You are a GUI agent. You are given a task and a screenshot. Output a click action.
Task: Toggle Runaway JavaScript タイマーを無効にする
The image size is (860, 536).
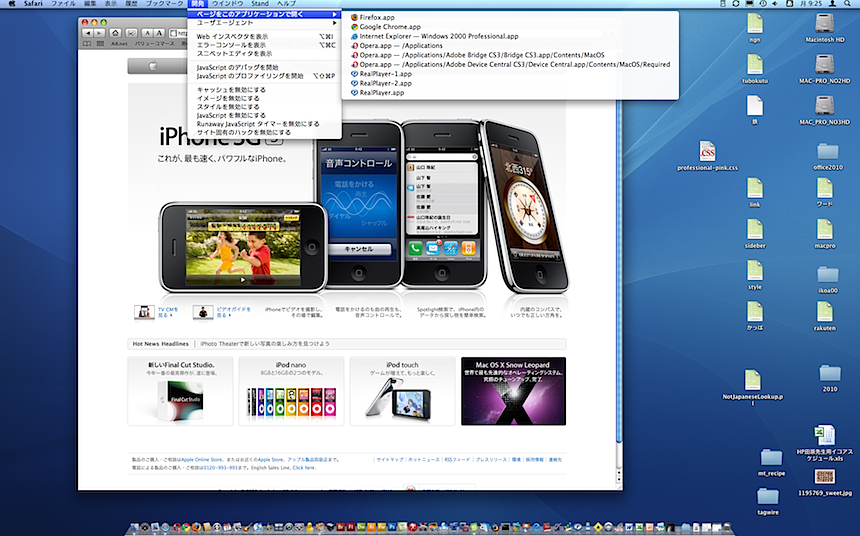tap(264, 124)
